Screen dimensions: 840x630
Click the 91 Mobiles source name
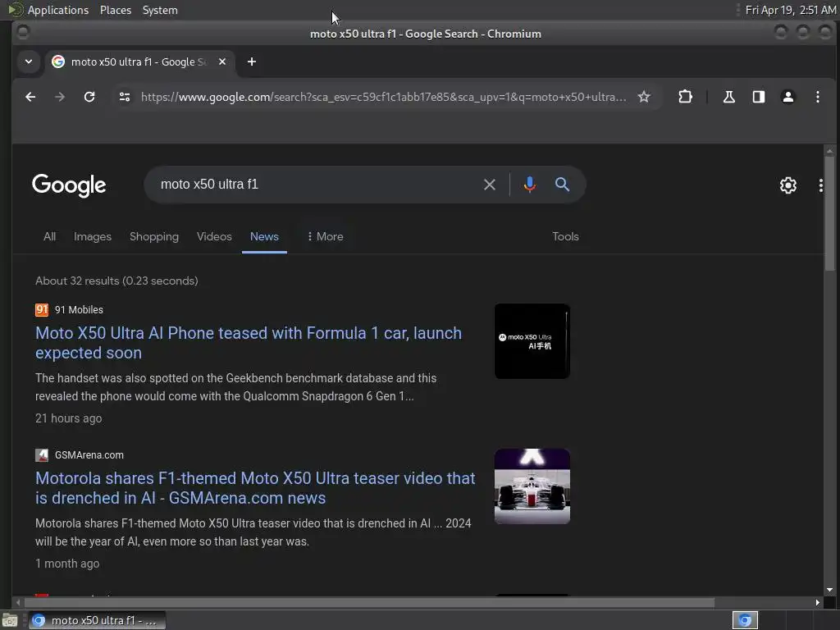[x=79, y=309]
